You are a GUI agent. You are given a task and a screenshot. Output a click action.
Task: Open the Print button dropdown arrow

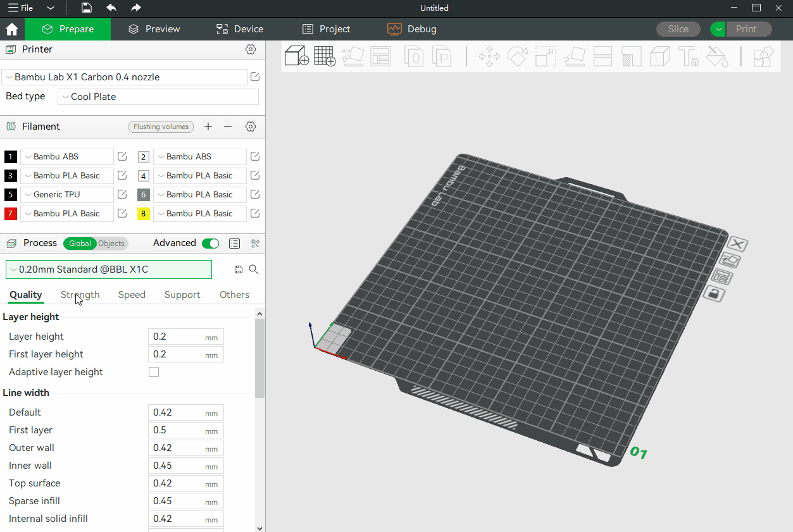click(718, 29)
